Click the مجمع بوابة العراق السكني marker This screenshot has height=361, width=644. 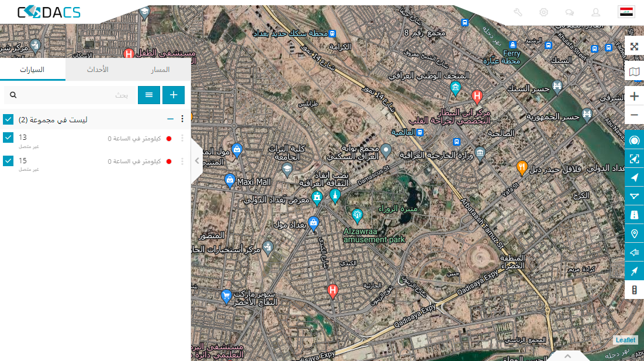(x=386, y=151)
